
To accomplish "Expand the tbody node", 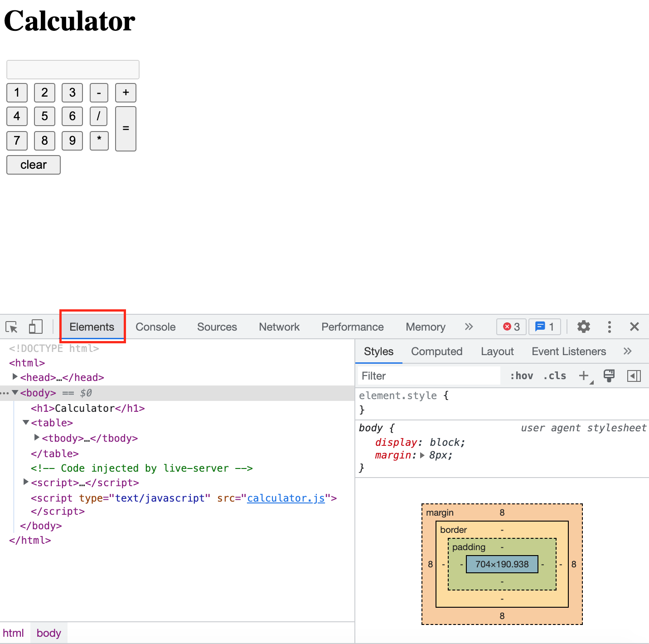I will pyautogui.click(x=37, y=437).
